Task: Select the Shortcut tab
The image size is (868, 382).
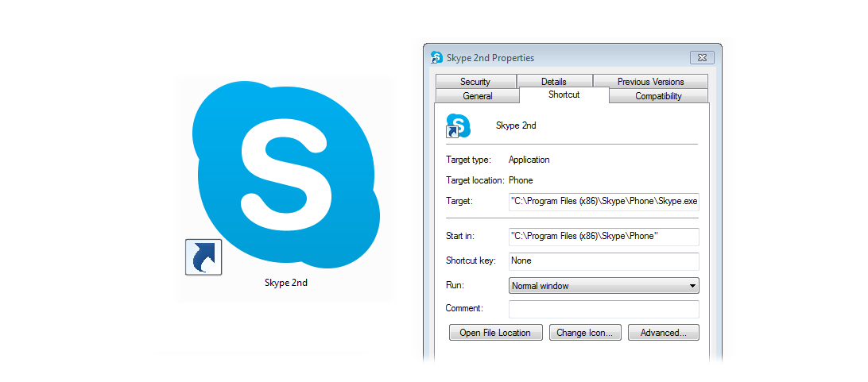Action: click(x=564, y=95)
